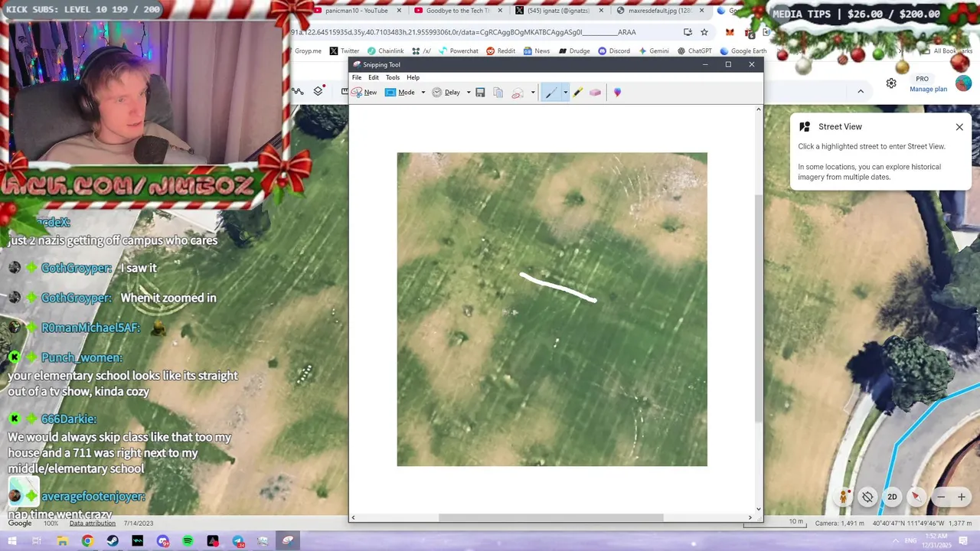
Task: Open Steam from the taskbar
Action: click(113, 541)
